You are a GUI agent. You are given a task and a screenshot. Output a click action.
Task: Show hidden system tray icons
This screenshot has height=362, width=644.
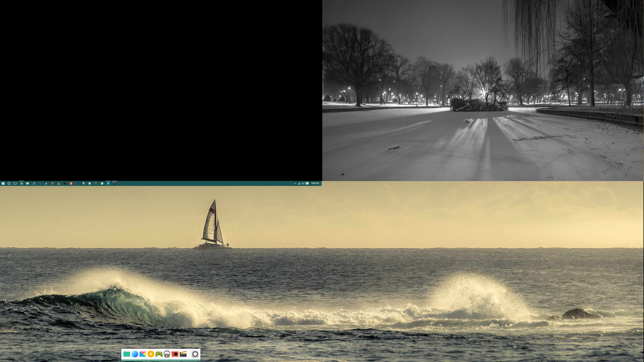(x=295, y=183)
